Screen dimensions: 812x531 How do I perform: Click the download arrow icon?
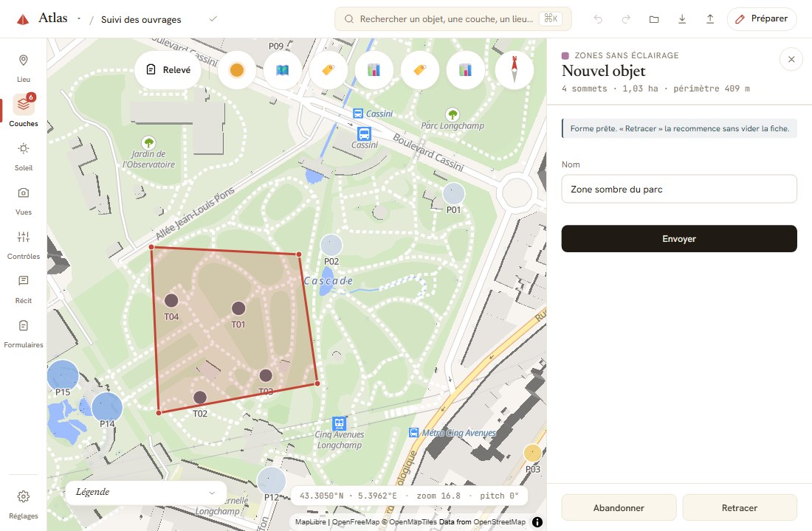(x=682, y=19)
